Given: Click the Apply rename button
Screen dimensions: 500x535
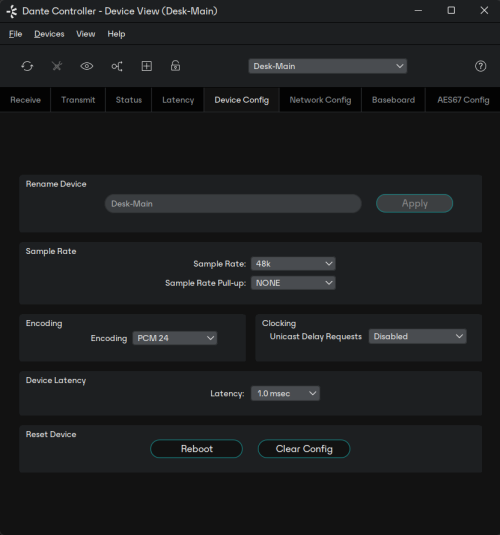Looking at the screenshot, I should tap(415, 203).
